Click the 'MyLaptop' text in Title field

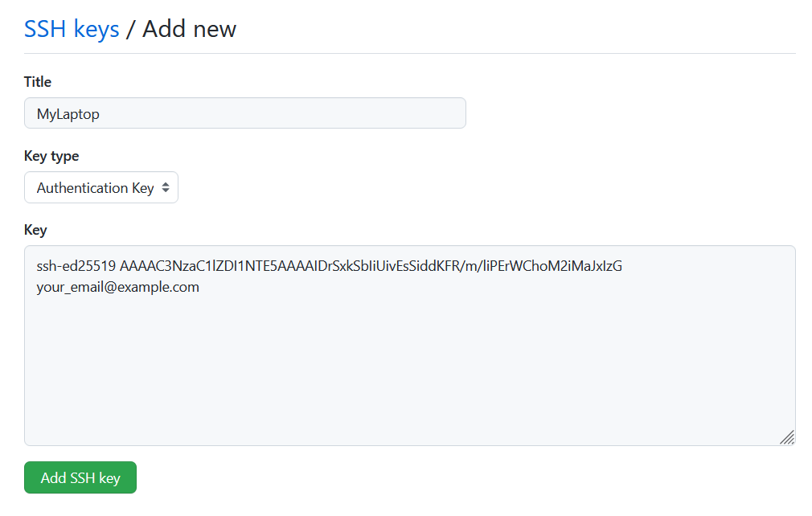68,114
